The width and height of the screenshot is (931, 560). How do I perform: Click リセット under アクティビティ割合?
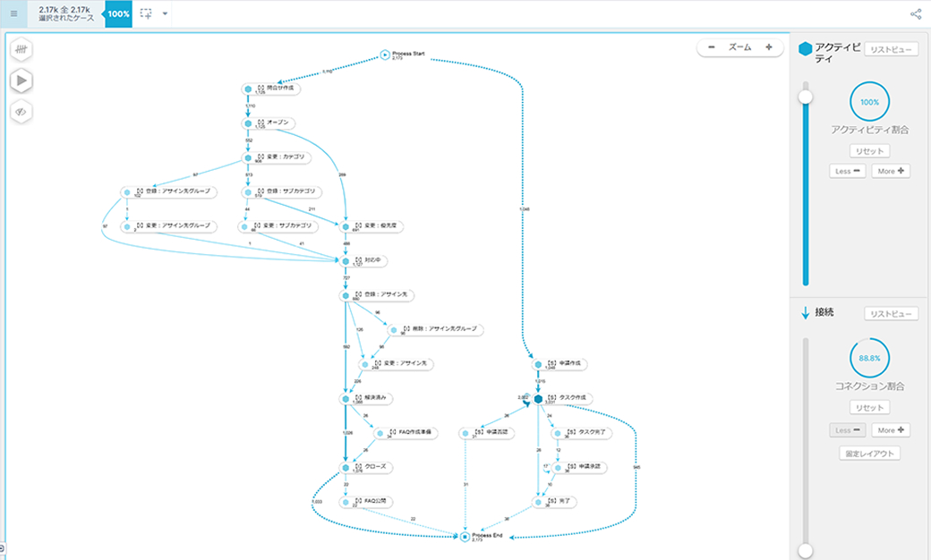pos(869,151)
